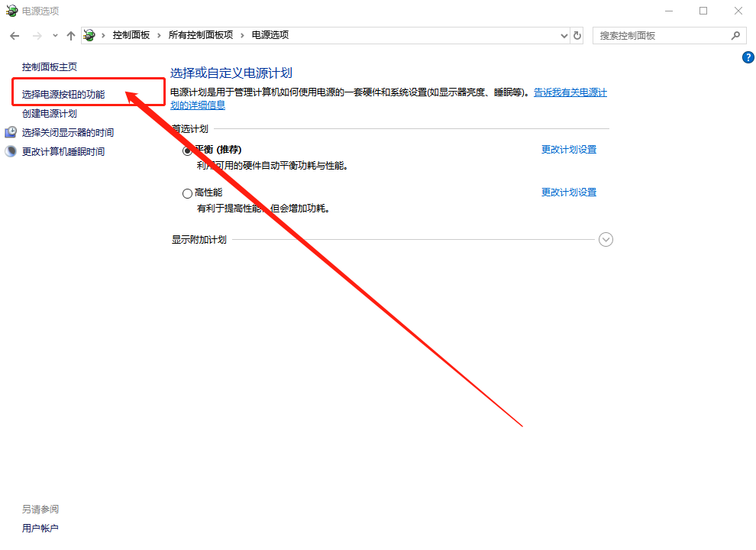Viewport: 756px width, 550px height.
Task: Click 所有控制面板项 breadcrumb
Action: [x=200, y=35]
